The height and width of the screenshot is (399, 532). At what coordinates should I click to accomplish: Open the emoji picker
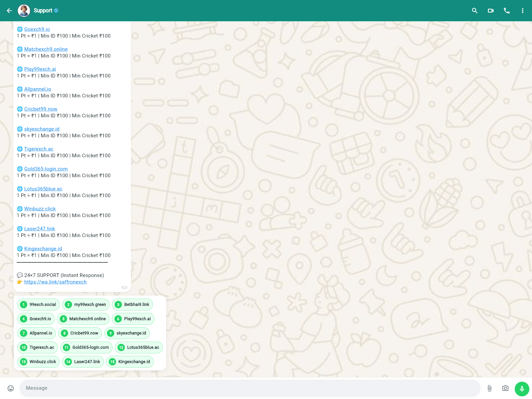point(11,388)
